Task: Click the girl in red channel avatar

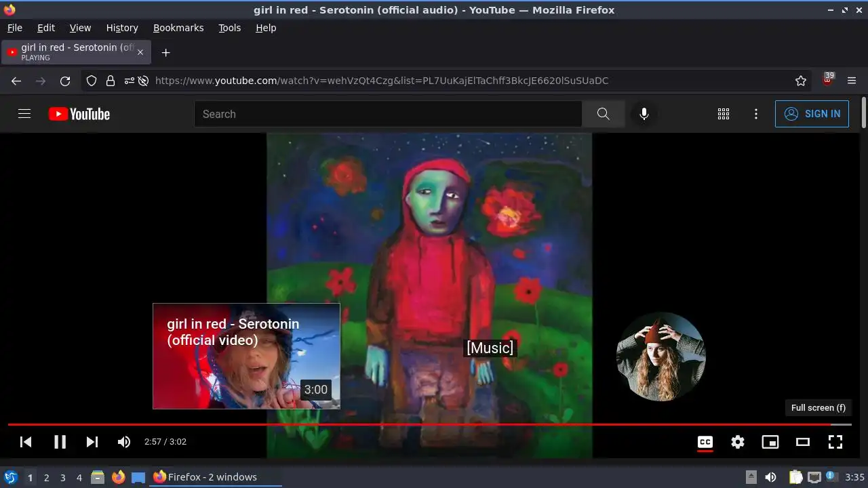Action: pos(660,357)
